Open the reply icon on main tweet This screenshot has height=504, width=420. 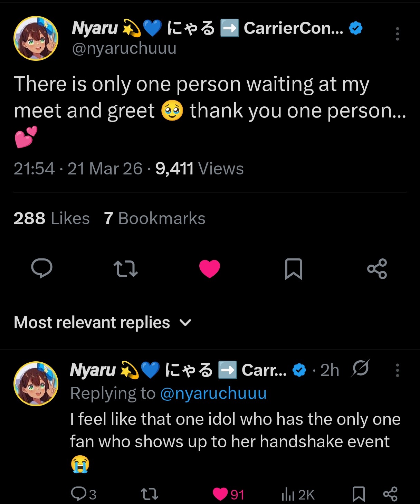click(x=42, y=268)
